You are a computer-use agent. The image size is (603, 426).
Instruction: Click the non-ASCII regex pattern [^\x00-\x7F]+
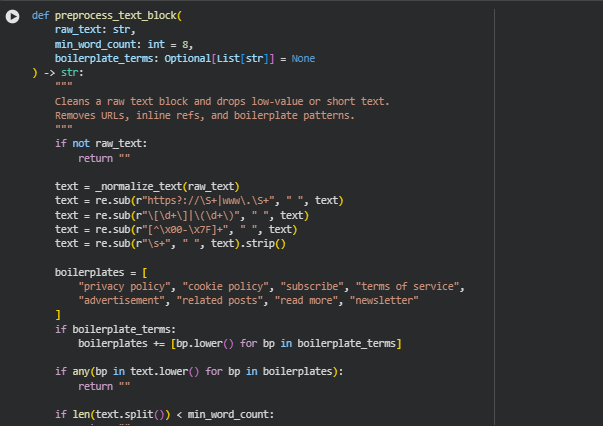pyautogui.click(x=200, y=229)
